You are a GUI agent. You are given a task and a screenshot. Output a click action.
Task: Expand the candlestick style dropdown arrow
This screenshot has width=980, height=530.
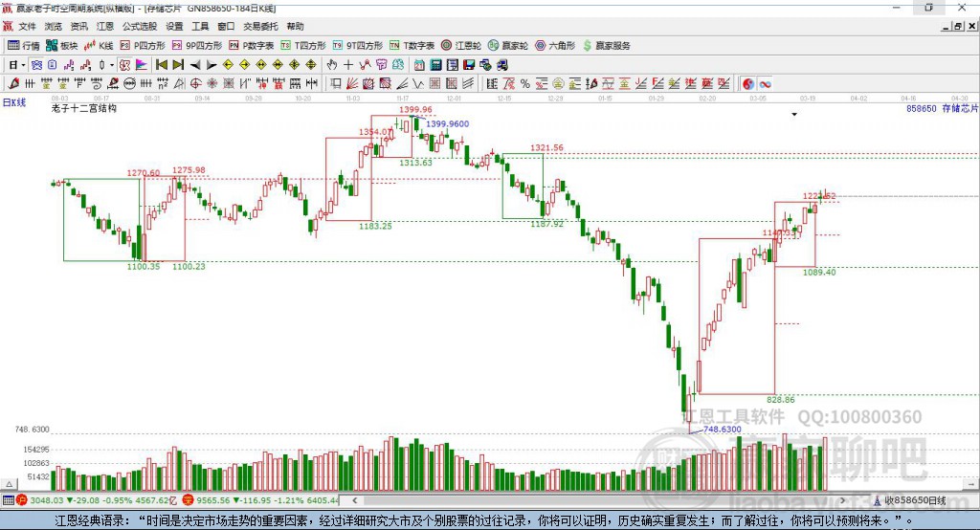pyautogui.click(x=112, y=65)
